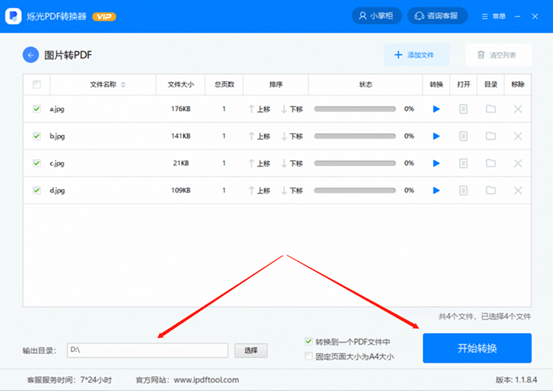This screenshot has width=553, height=391.
Task: Move c.jpg up with 上移
Action: pos(259,163)
